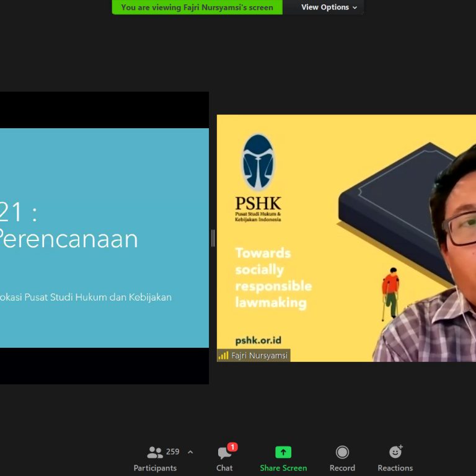This screenshot has height=476, width=476.
Task: Click the Fajri Nursyamsi name label
Action: [259, 356]
